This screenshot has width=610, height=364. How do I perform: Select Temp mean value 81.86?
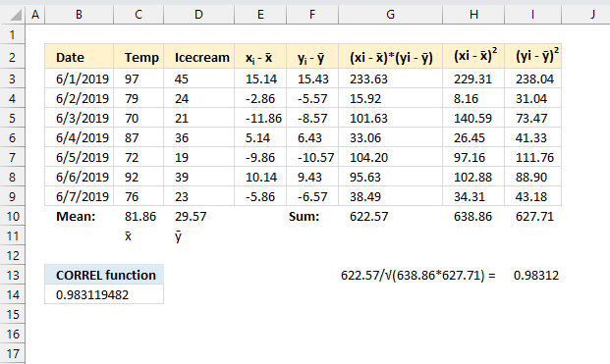[x=139, y=216]
